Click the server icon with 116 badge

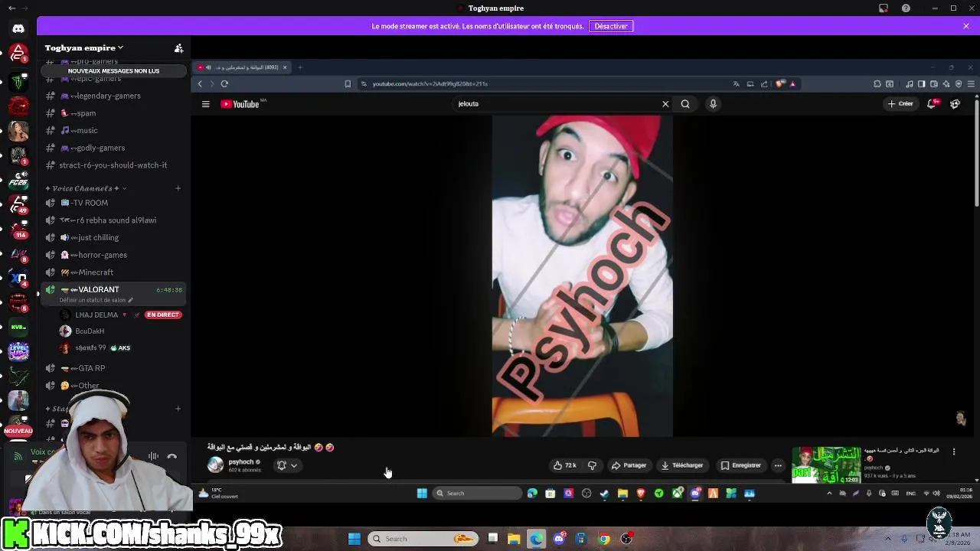(x=18, y=227)
